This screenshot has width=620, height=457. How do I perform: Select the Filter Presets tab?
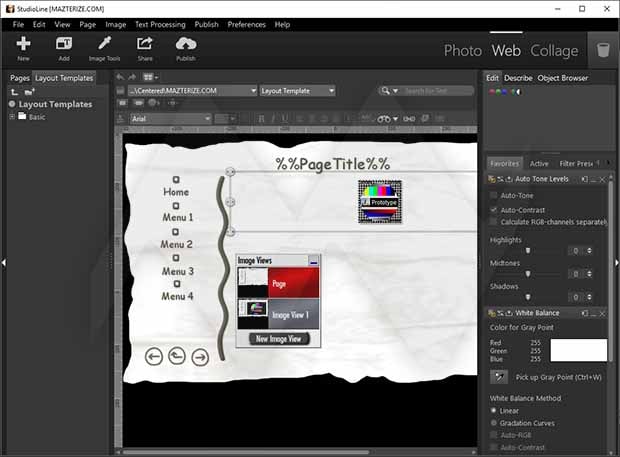(x=576, y=164)
